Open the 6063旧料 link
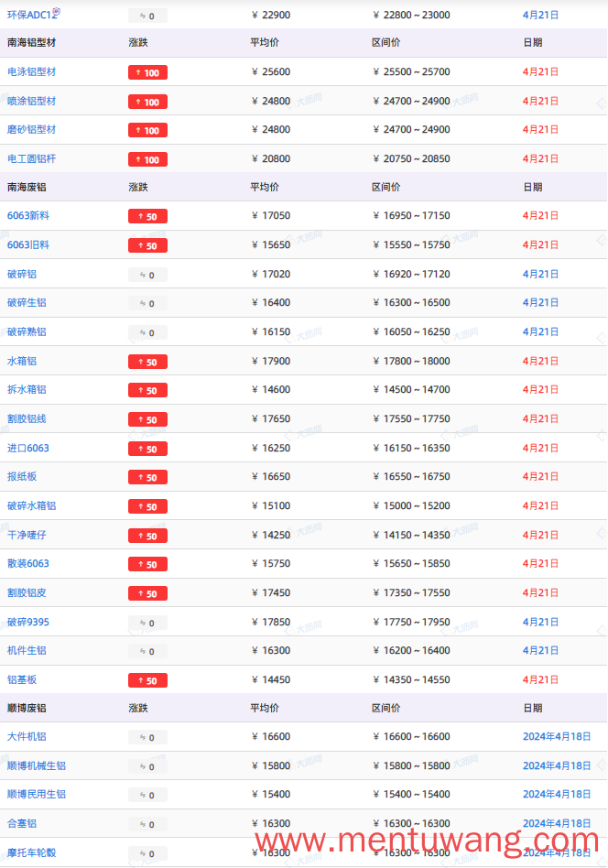Image resolution: width=608 pixels, height=868 pixels. (28, 244)
